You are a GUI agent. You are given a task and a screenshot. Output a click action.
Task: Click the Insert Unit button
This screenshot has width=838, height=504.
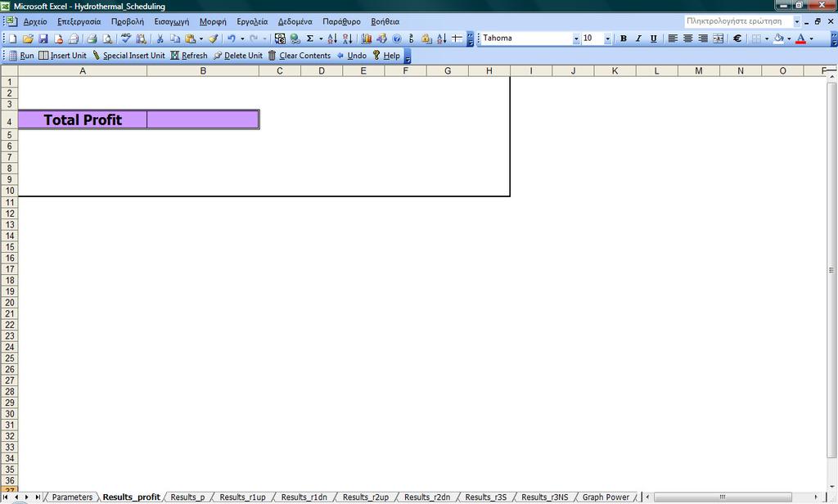pos(62,56)
